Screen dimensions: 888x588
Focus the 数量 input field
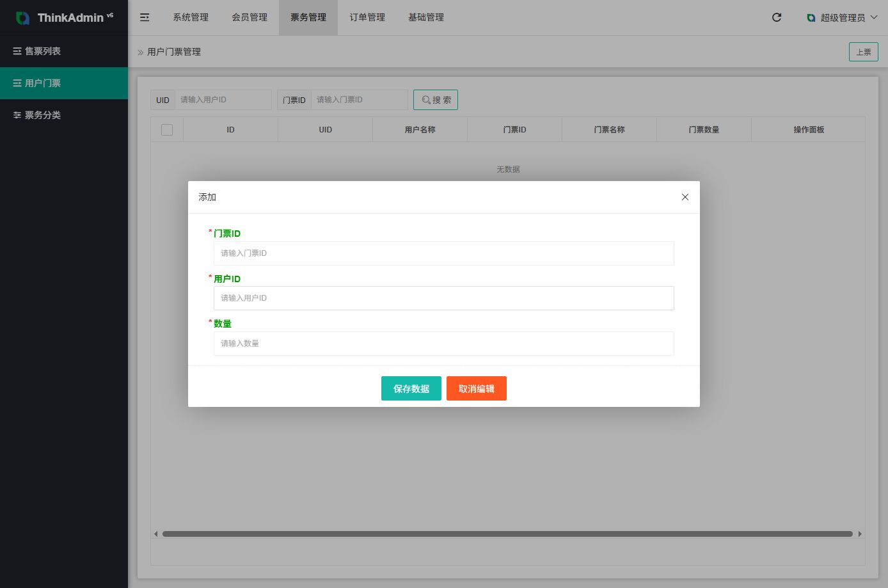pos(444,344)
